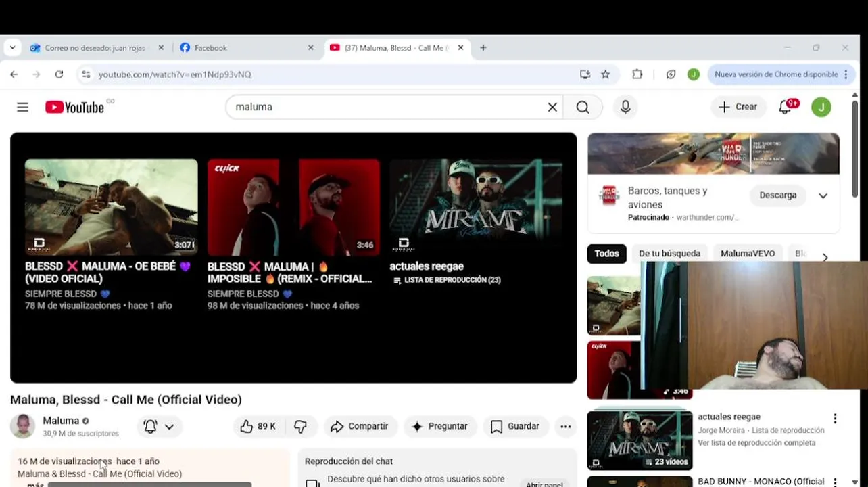Open BAD BUNNY - MONACO video title
Viewport: 868px width, 487px height.
761,482
